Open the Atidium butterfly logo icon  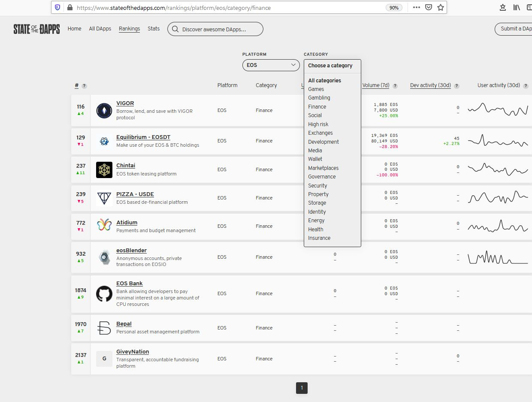click(104, 224)
